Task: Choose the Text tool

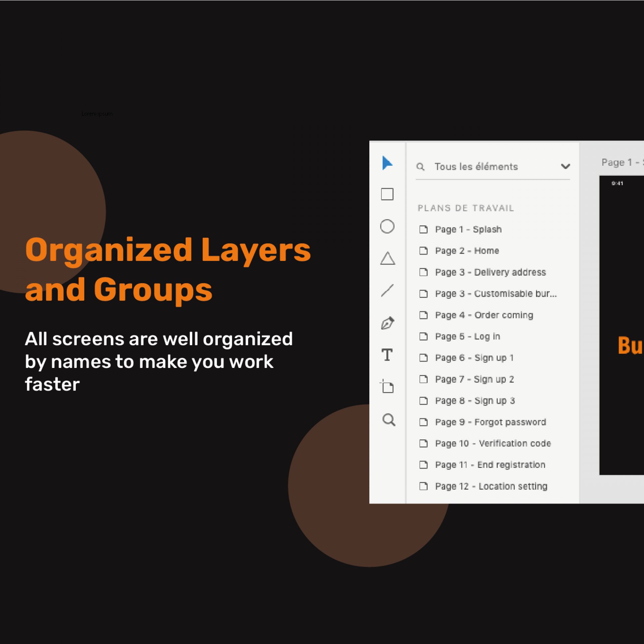Action: tap(387, 355)
